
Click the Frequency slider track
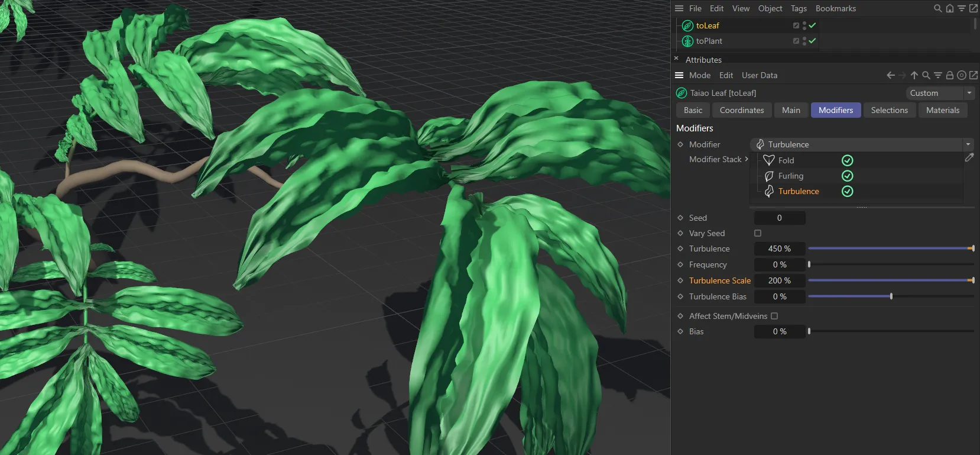point(891,264)
